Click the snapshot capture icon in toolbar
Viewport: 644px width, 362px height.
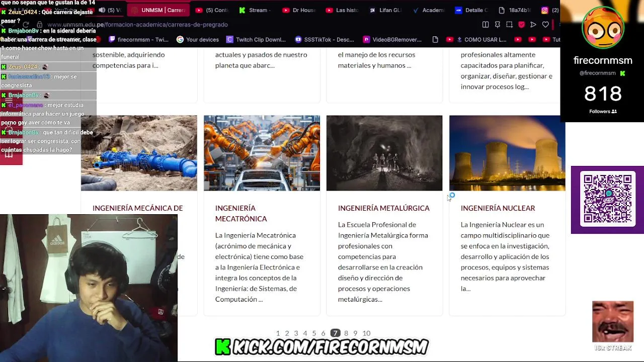pyautogui.click(x=510, y=24)
